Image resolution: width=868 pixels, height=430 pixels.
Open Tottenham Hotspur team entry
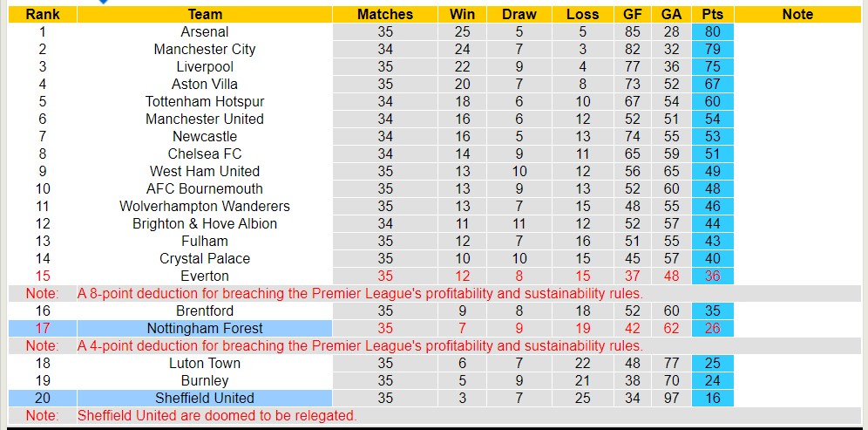[205, 101]
